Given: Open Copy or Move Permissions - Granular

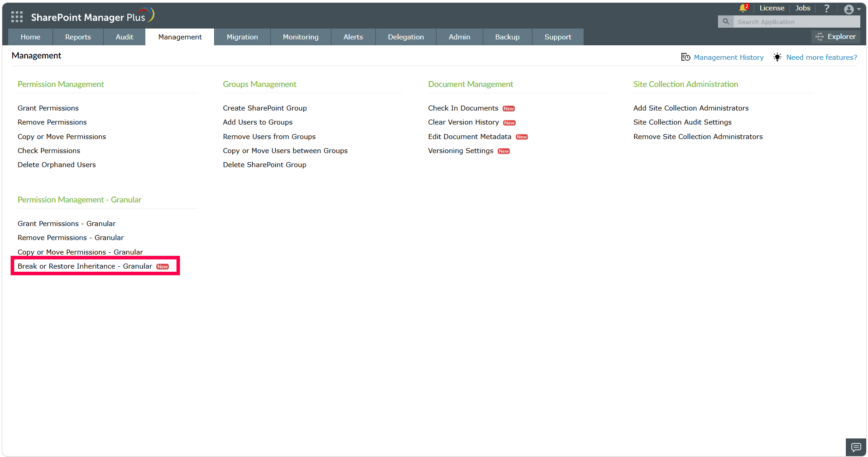Looking at the screenshot, I should tap(80, 252).
